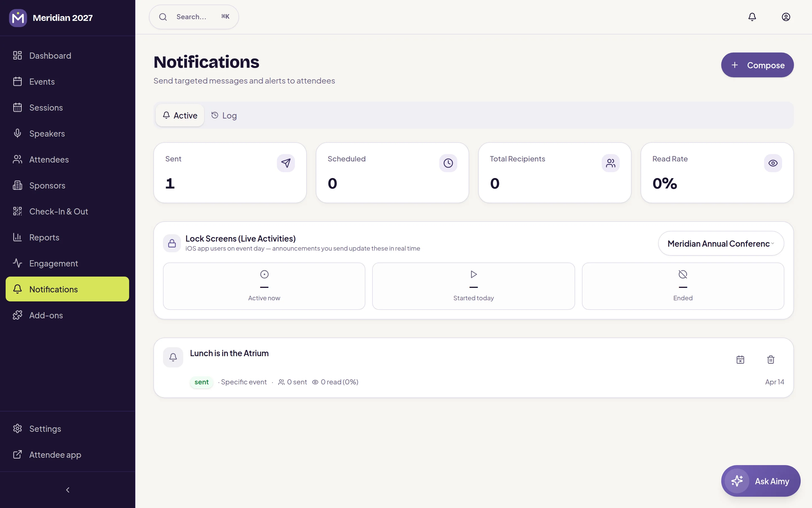
Task: Switch to the Log tab
Action: (224, 115)
